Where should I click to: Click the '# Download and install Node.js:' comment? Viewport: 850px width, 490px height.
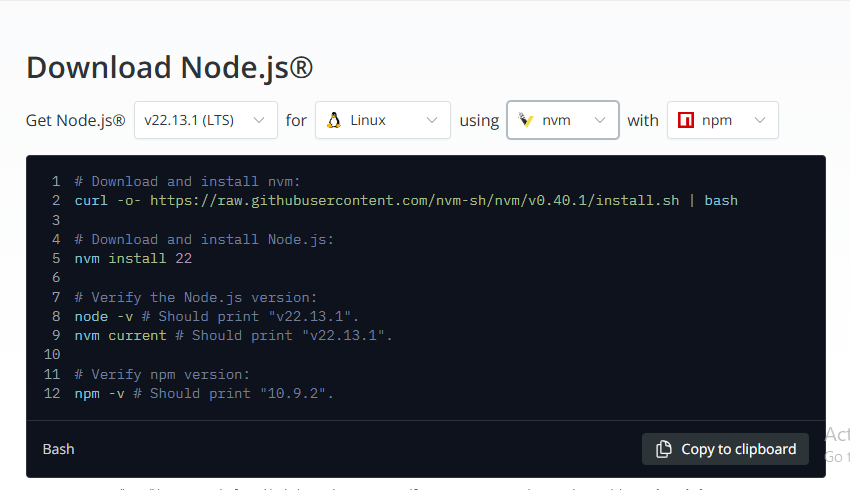tap(204, 240)
